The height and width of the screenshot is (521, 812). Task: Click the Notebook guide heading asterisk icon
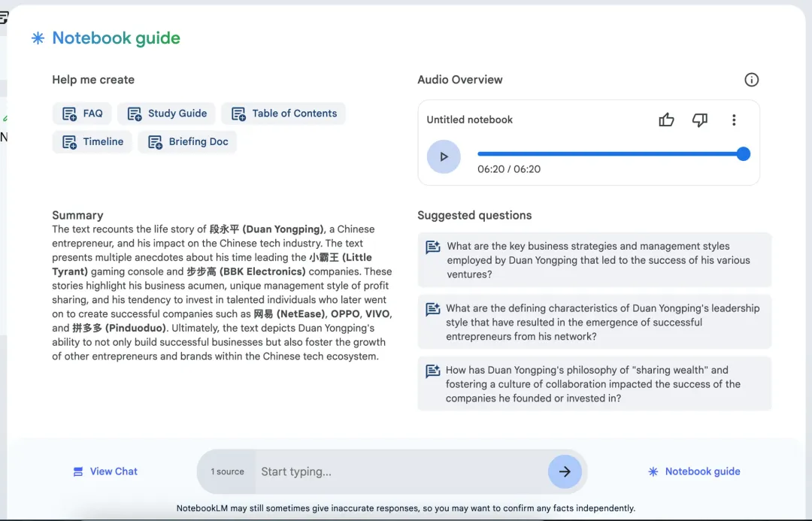38,38
